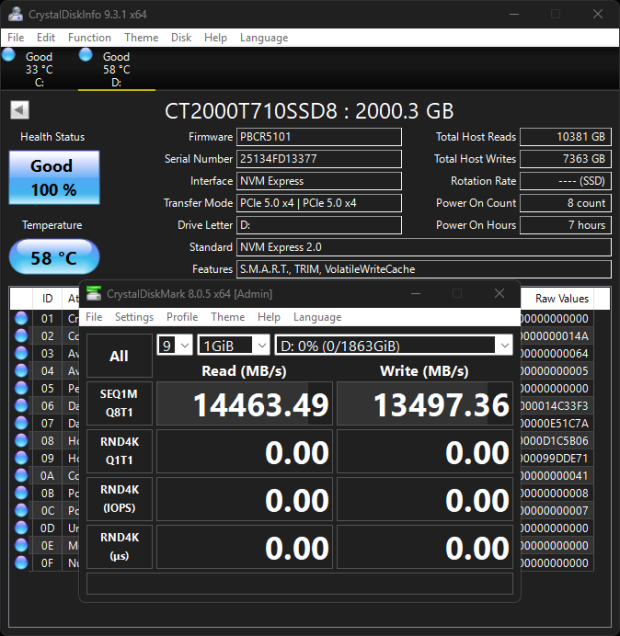
Task: Open Settings menu in CrystalDiskMark
Action: click(x=134, y=317)
